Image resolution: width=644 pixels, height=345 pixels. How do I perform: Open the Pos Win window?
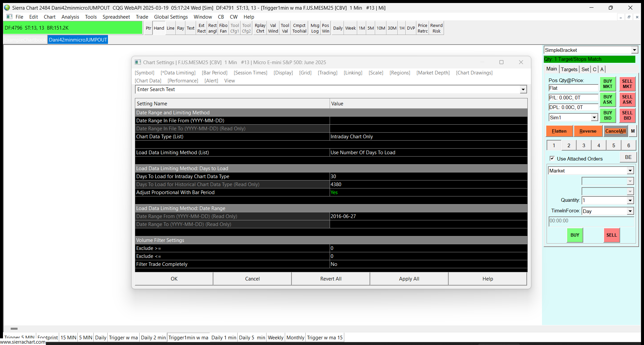click(326, 28)
